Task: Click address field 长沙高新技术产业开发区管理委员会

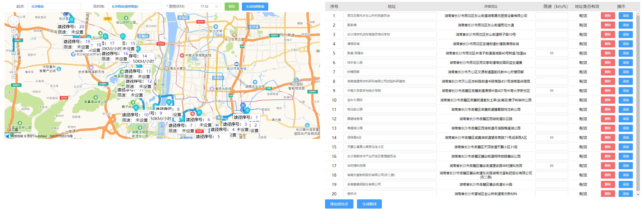Action: (390, 156)
